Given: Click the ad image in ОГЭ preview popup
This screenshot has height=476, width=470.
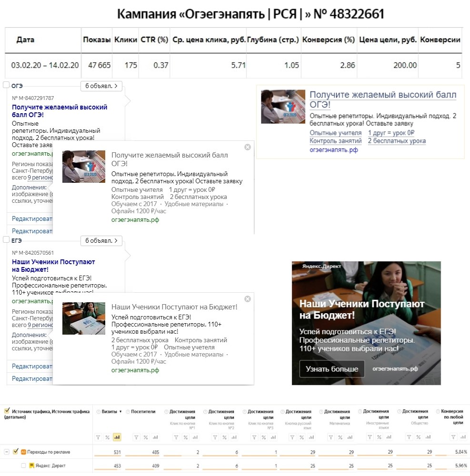Looking at the screenshot, I should pos(84,166).
